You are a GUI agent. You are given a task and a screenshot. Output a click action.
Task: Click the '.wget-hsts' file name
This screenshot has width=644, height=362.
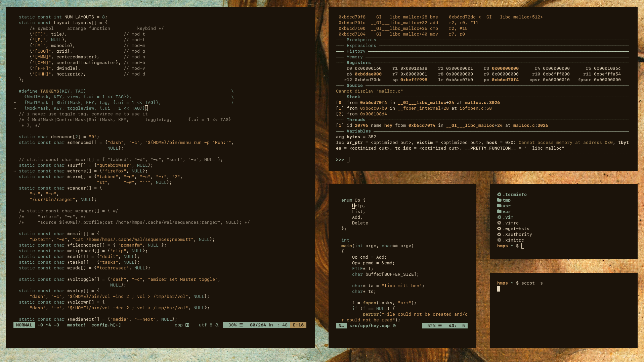pyautogui.click(x=516, y=228)
